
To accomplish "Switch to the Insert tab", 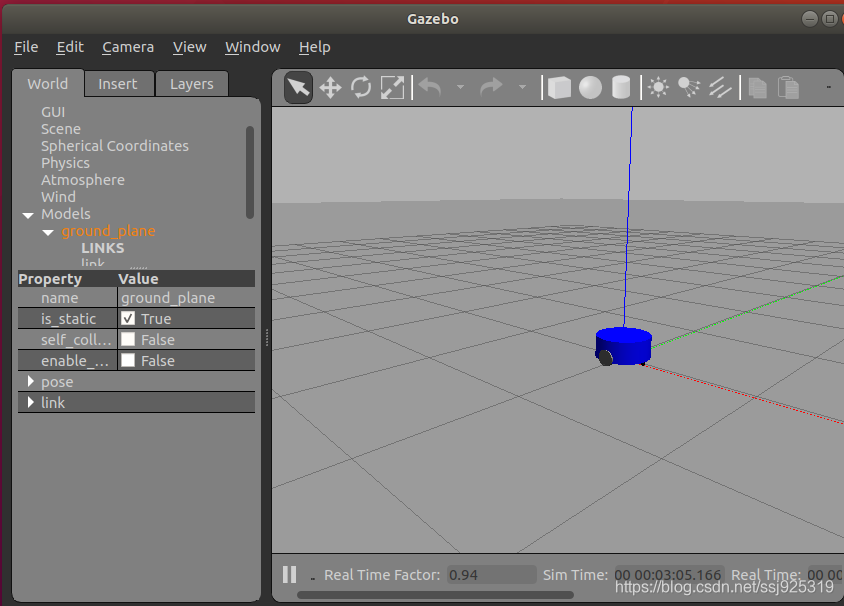I will point(117,84).
